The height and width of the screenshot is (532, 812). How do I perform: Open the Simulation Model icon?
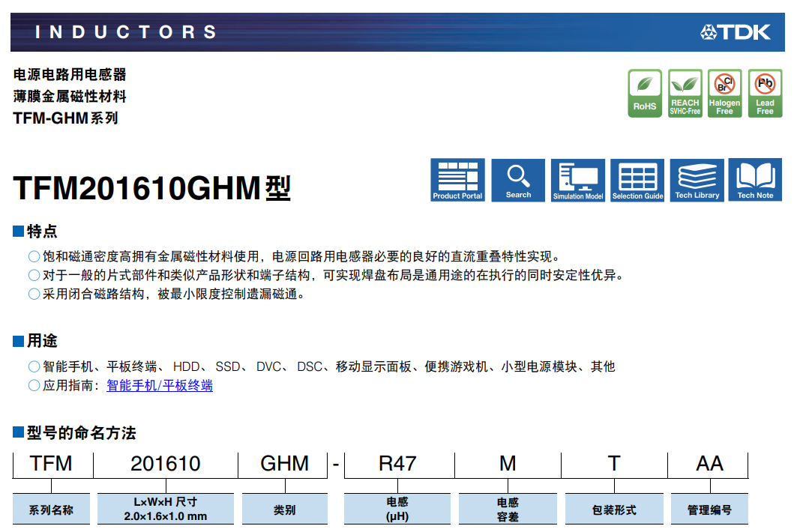point(578,180)
